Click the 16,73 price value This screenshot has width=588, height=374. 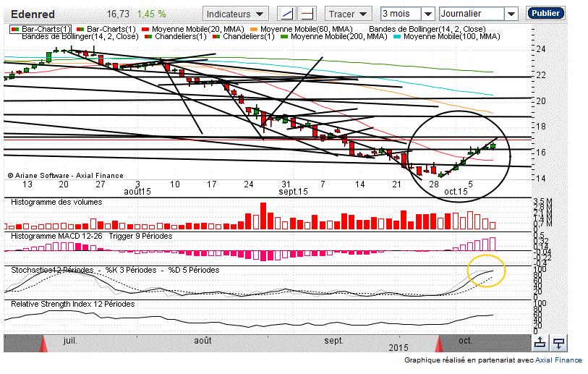[118, 14]
